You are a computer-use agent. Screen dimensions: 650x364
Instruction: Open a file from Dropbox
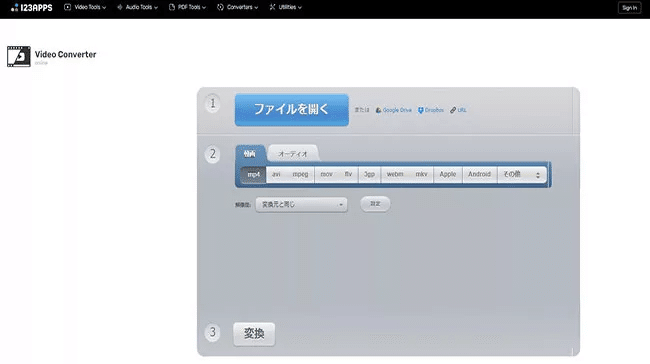(x=431, y=110)
